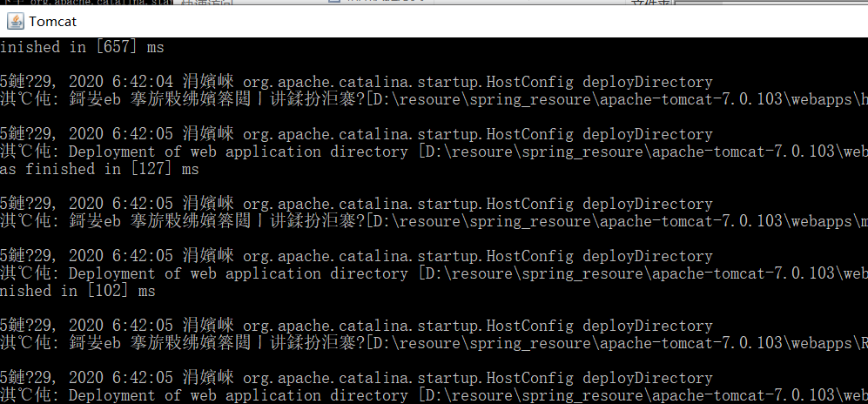
Task: Select the "nished in [102] ms" line
Action: (x=77, y=291)
